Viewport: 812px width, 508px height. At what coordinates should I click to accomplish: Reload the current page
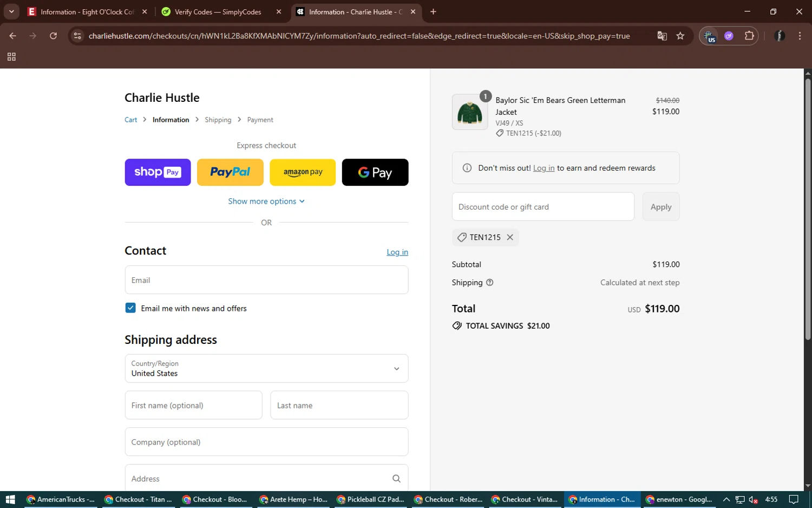(53, 36)
